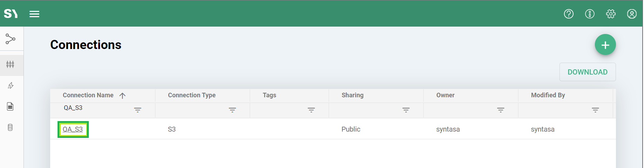Open the settings gear icon
644x168 pixels.
tap(611, 14)
